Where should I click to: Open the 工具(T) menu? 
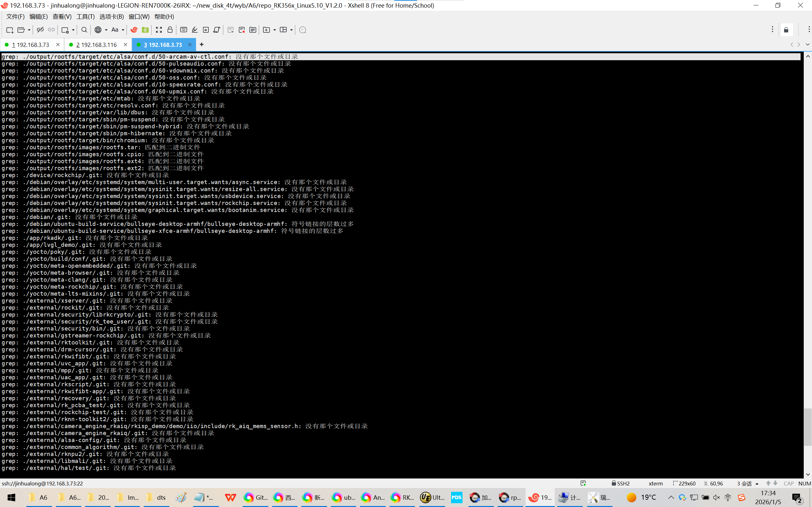[x=85, y=16]
